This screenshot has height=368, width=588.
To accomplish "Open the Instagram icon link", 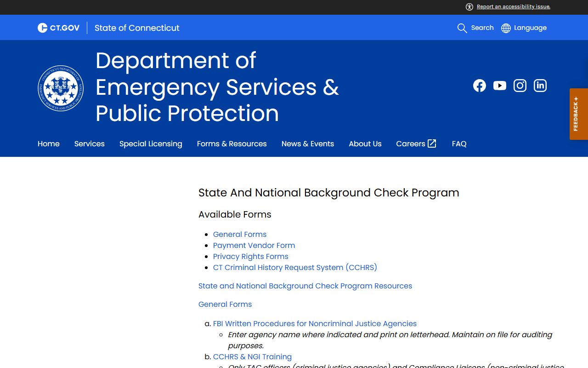I will point(520,86).
